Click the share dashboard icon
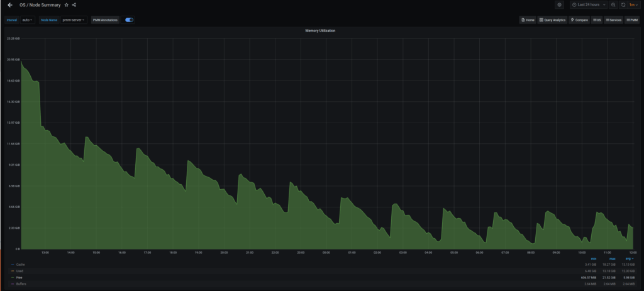Screen dimensions: 644x291 pyautogui.click(x=74, y=5)
